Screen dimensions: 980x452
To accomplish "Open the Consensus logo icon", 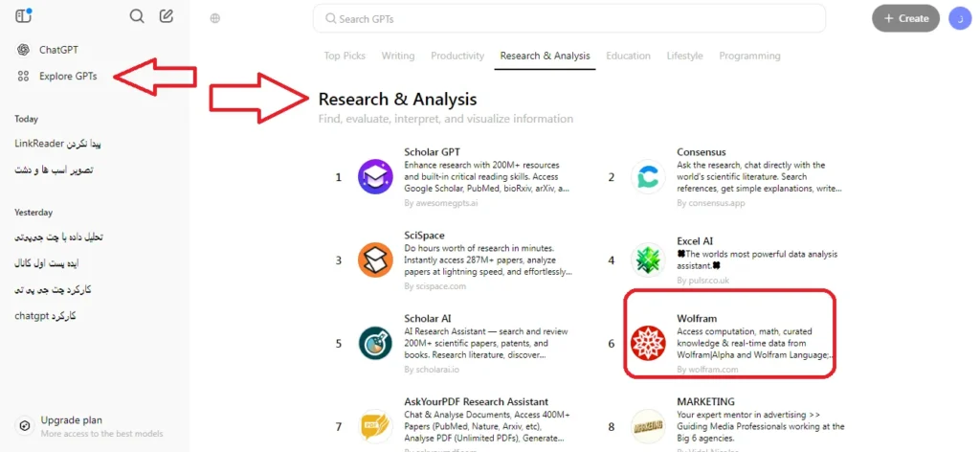I will tap(648, 177).
